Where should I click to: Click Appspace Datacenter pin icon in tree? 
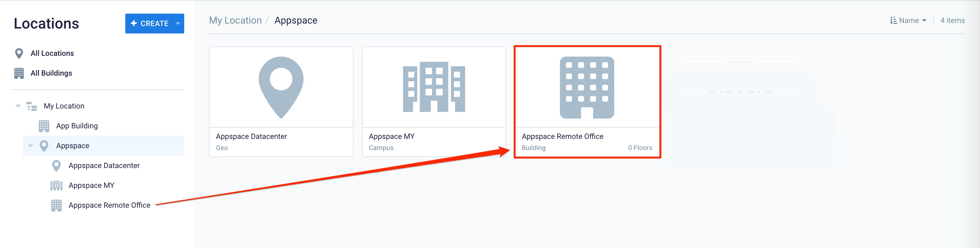(56, 166)
